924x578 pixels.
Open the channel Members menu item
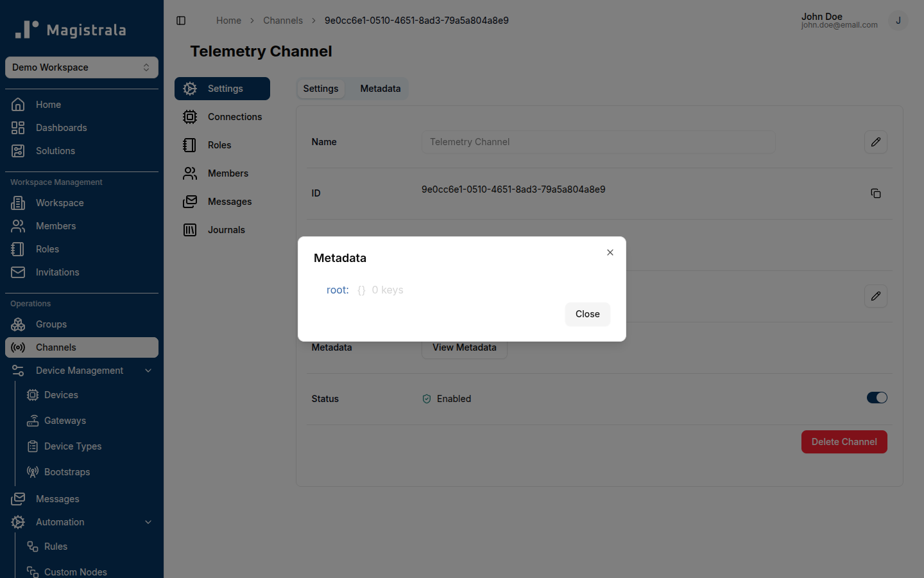[x=222, y=173]
